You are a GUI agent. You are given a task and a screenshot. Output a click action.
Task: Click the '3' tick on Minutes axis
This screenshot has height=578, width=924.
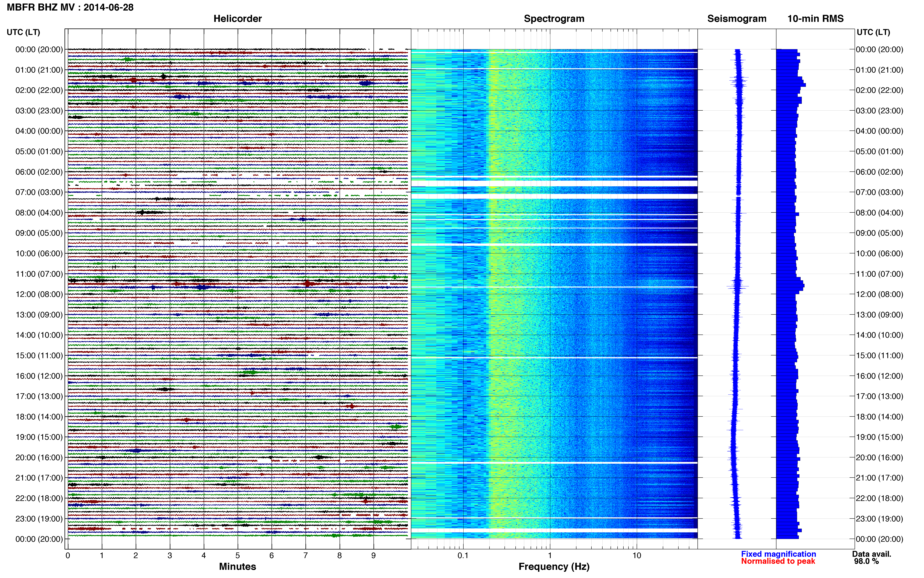(170, 555)
